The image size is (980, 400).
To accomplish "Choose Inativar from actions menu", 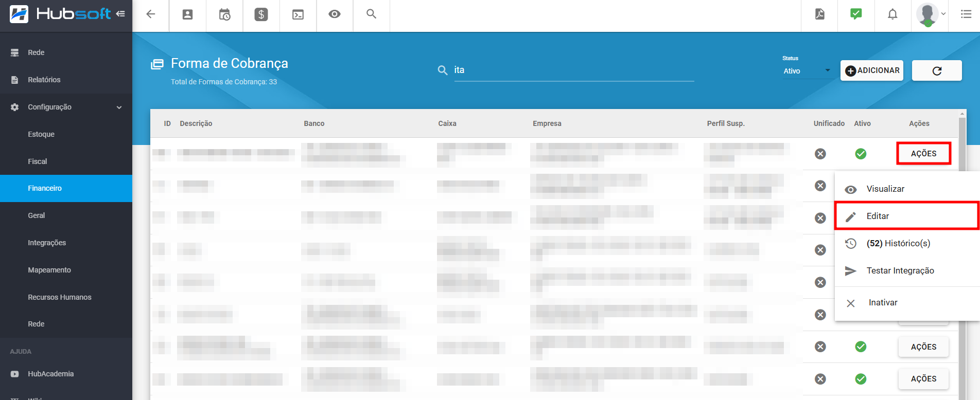I will 907,303.
